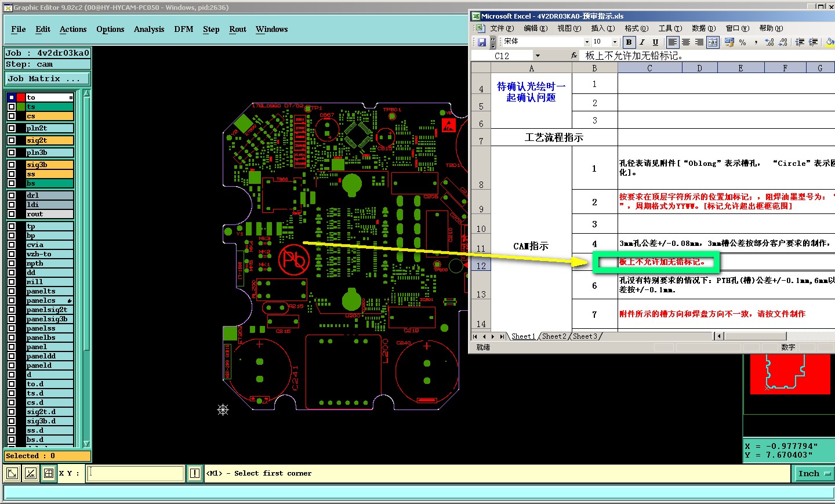Apply Comma style in Excel toolbar

point(756,42)
